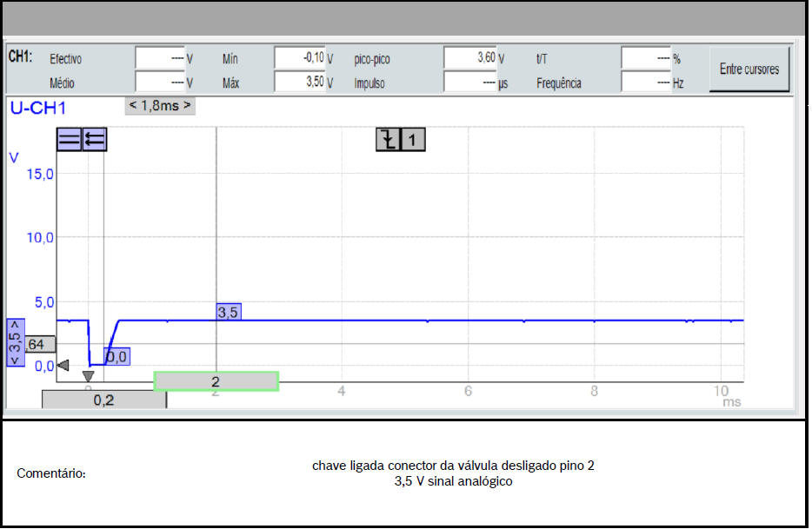812x529 pixels.
Task: Click the Máx value field
Action: click(x=299, y=83)
